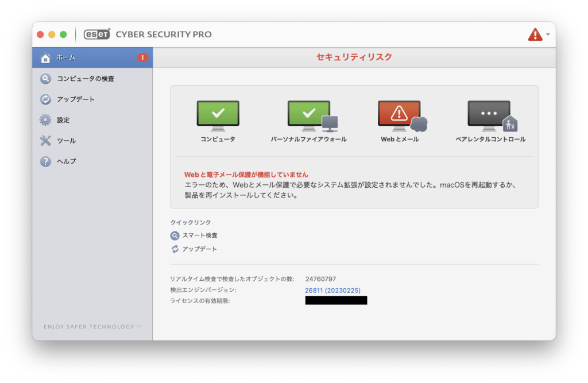Click the update arrows icon in sidebar
The width and height of the screenshot is (588, 383).
pos(45,99)
